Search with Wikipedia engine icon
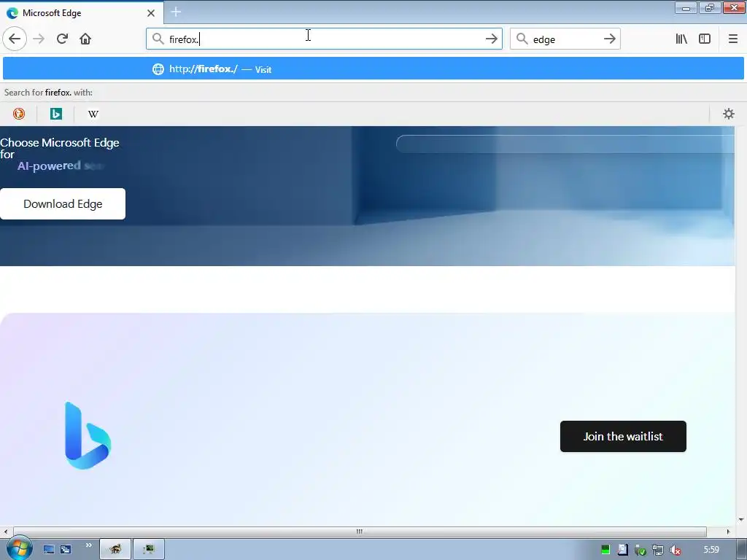Screen dimensions: 747x560 pos(93,114)
